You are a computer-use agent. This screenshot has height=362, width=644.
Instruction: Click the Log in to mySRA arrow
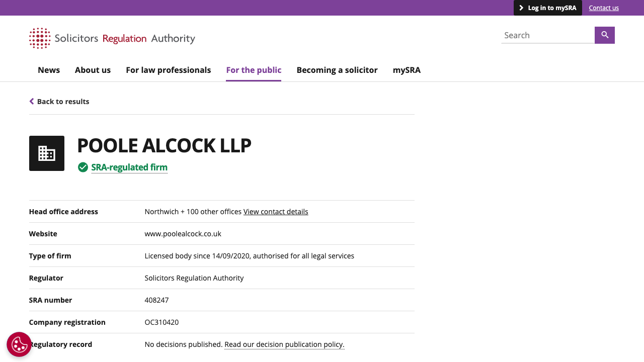click(x=521, y=8)
